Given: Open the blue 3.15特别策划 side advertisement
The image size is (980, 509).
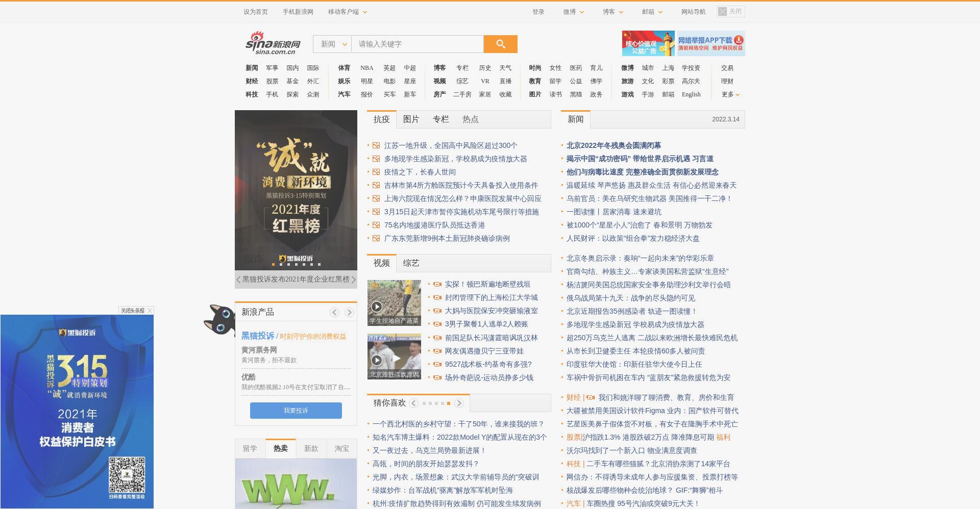Looking at the screenshot, I should pyautogui.click(x=77, y=411).
